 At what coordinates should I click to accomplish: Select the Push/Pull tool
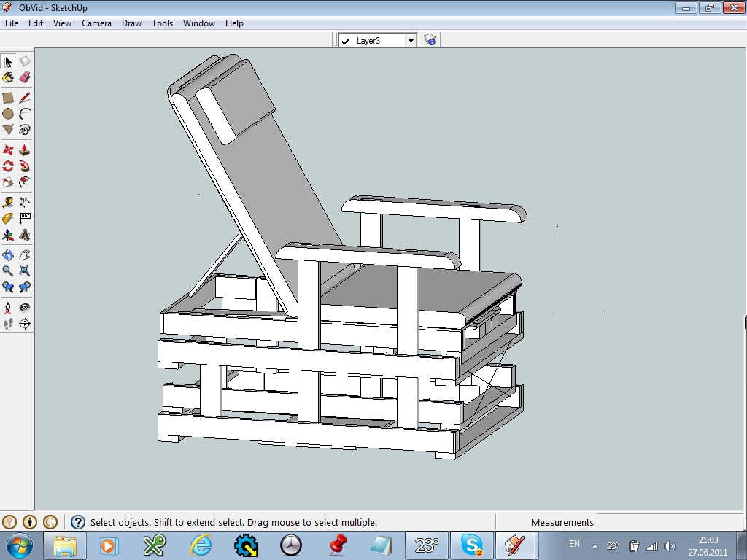(25, 150)
